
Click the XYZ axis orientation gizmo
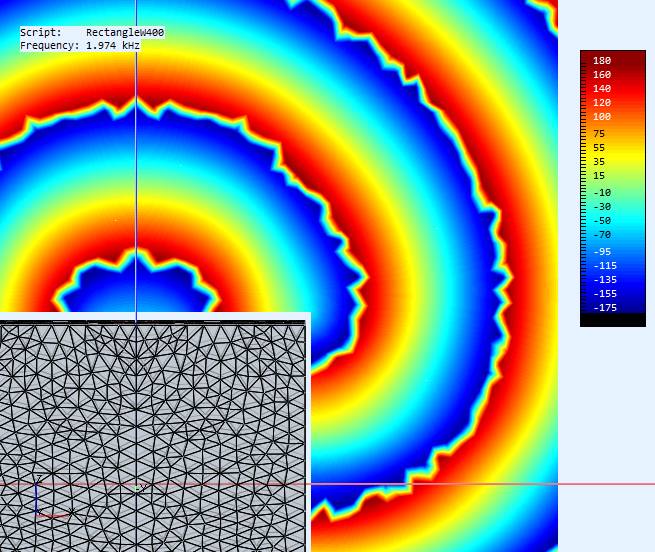pyautogui.click(x=51, y=496)
